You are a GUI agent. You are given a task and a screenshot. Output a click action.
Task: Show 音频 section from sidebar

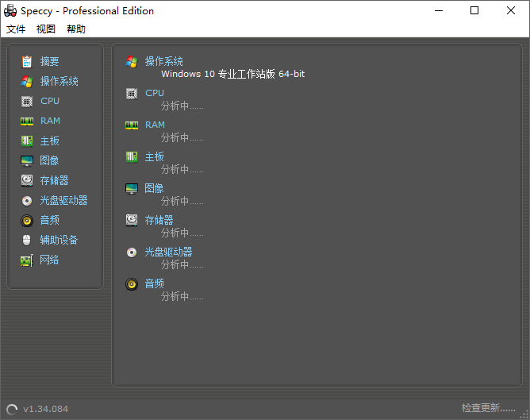click(50, 220)
